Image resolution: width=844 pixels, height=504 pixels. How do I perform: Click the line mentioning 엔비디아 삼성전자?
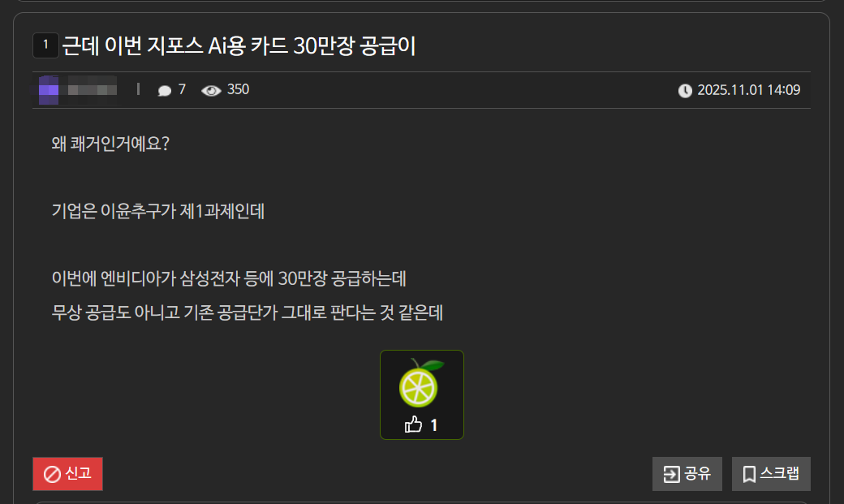tap(229, 278)
